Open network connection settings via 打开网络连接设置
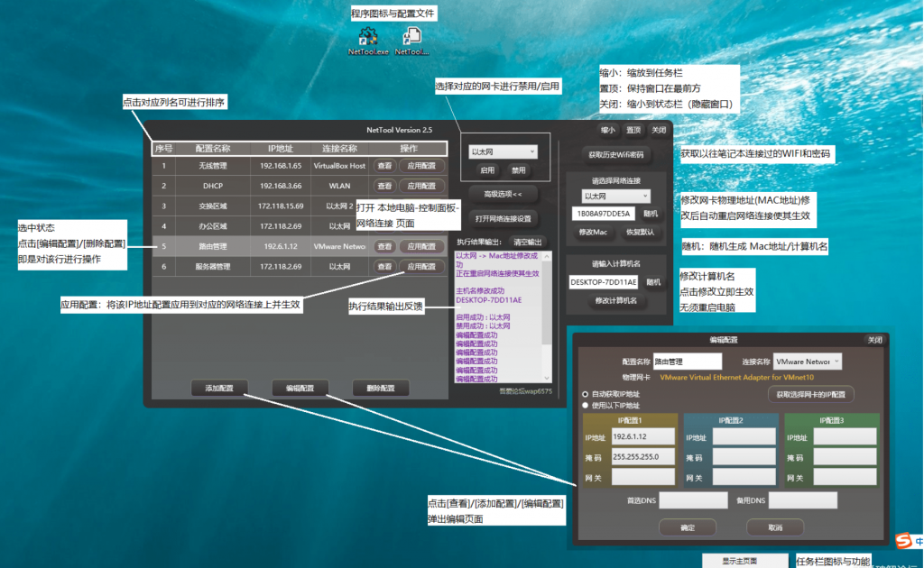924x568 pixels. click(503, 218)
